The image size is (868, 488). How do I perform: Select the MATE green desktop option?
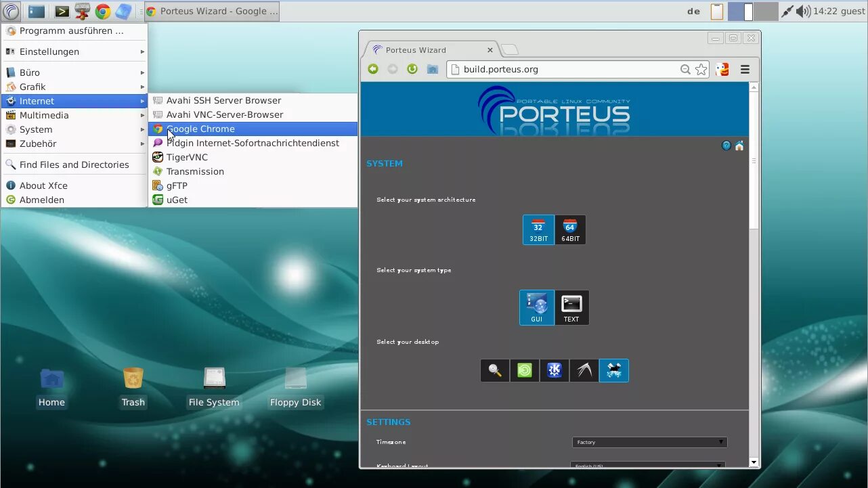pyautogui.click(x=525, y=370)
